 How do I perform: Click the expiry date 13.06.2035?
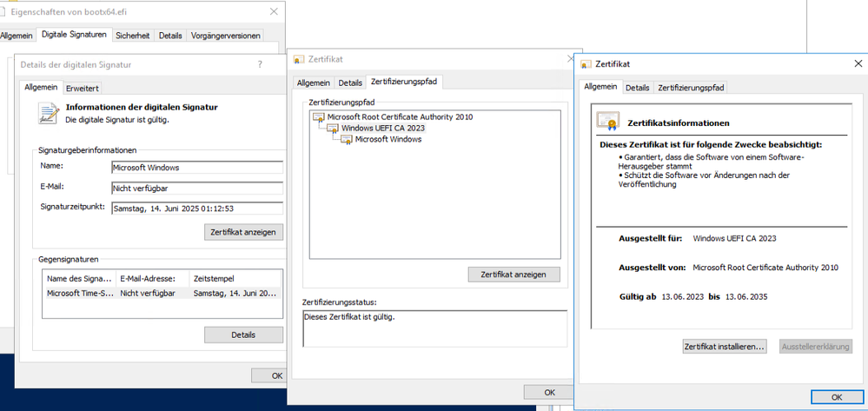[x=746, y=297]
